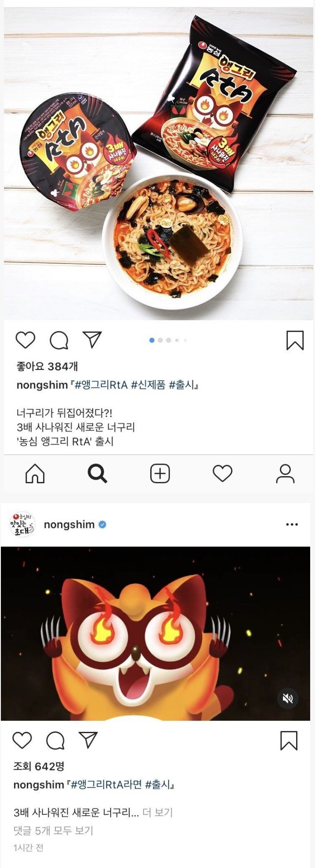Screen dimensions: 315x868
Task: Bookmark the top ramen photo post
Action: pos(295,340)
